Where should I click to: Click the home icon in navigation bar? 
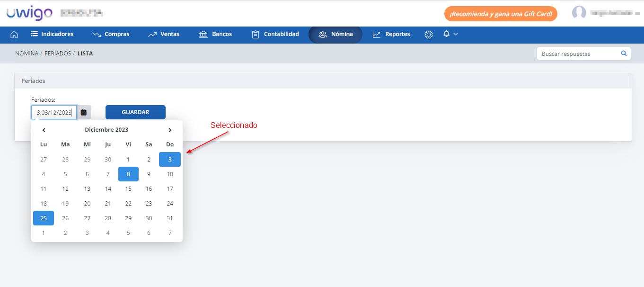pos(14,35)
